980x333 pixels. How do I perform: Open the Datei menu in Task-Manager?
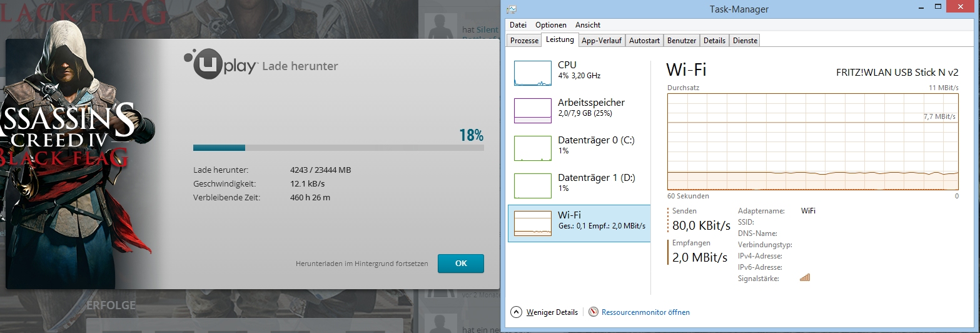[x=518, y=25]
